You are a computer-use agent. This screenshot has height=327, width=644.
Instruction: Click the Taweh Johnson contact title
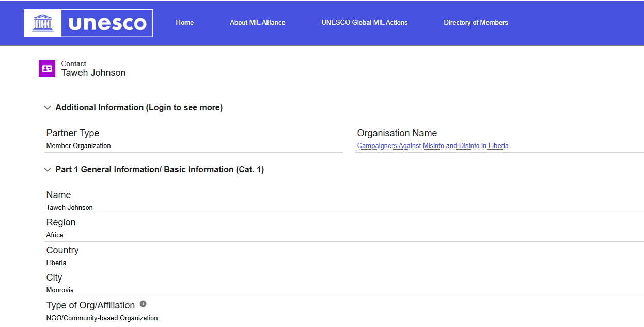pyautogui.click(x=93, y=73)
